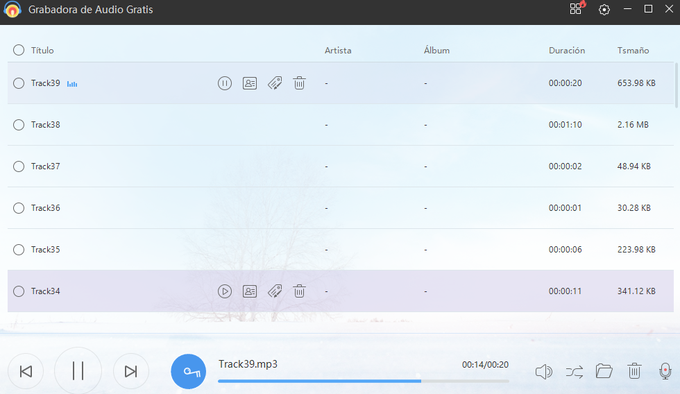The width and height of the screenshot is (680, 394).
Task: Click the blue key activation button
Action: tap(189, 371)
